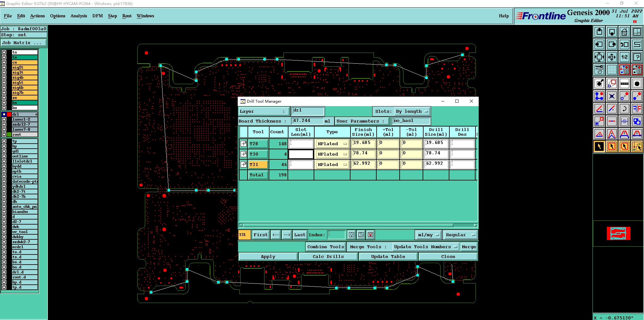Open the NPlated type dropdown for T30
Screen dimensions: 644x320
(x=332, y=154)
